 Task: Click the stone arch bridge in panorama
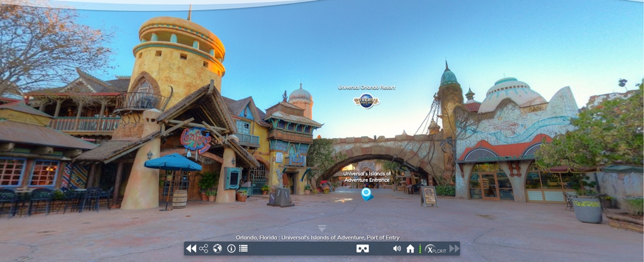coord(377,150)
